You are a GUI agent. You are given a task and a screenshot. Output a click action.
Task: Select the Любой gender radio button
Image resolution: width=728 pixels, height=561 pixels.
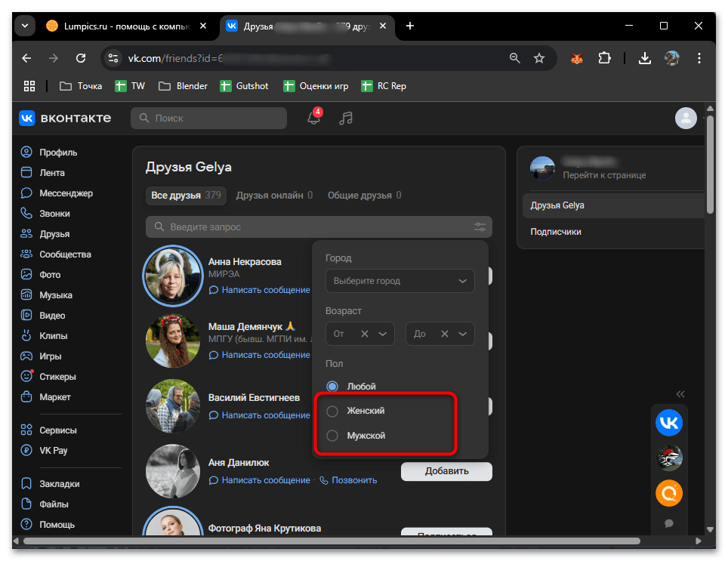(x=332, y=386)
